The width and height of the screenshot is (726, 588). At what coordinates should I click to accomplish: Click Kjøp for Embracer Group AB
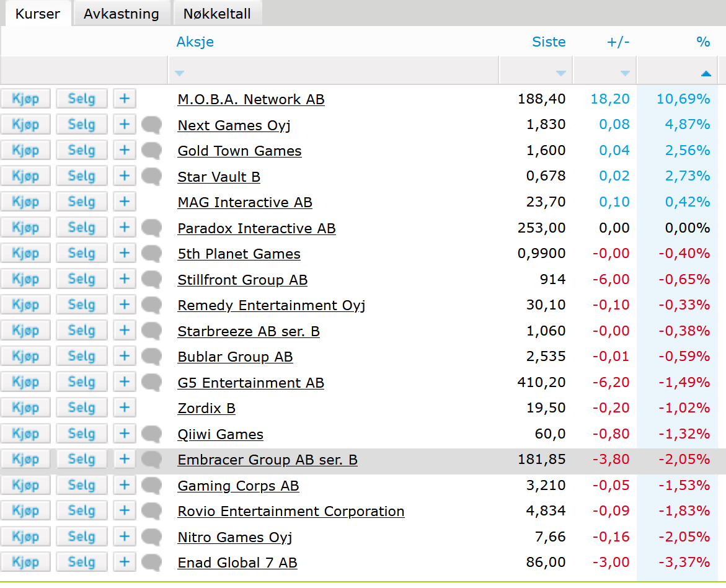coord(25,459)
